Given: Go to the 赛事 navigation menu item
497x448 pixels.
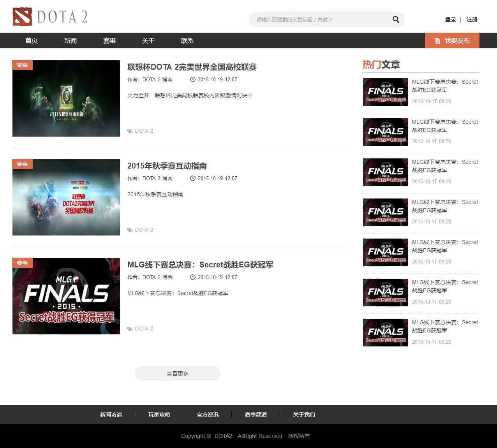Looking at the screenshot, I should [x=109, y=40].
